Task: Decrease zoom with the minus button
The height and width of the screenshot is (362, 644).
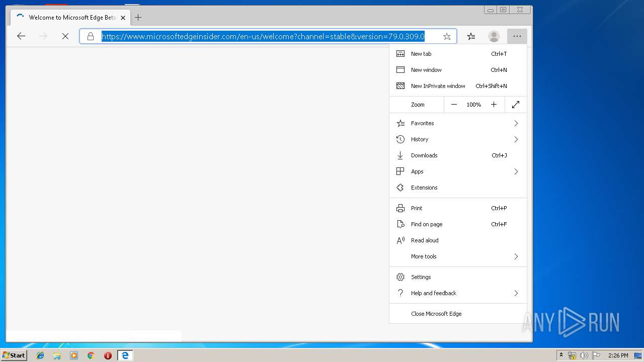Action: 454,105
